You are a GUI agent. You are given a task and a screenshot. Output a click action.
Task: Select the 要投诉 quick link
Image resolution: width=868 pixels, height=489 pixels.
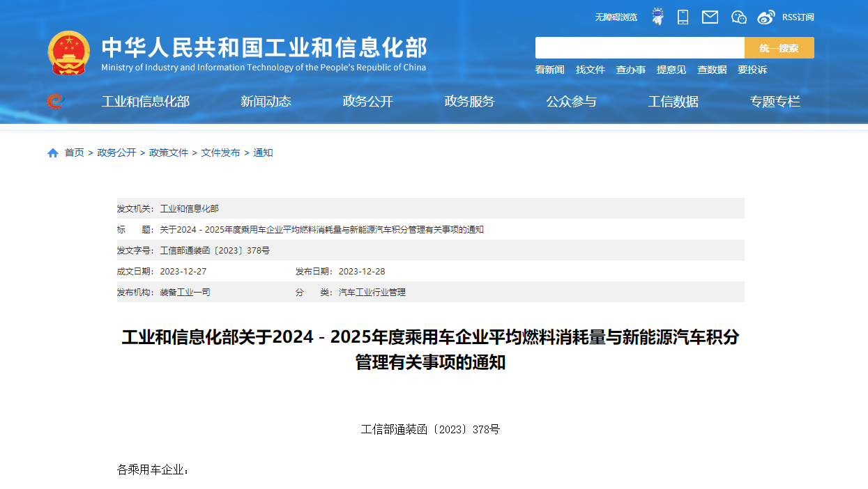click(x=752, y=70)
